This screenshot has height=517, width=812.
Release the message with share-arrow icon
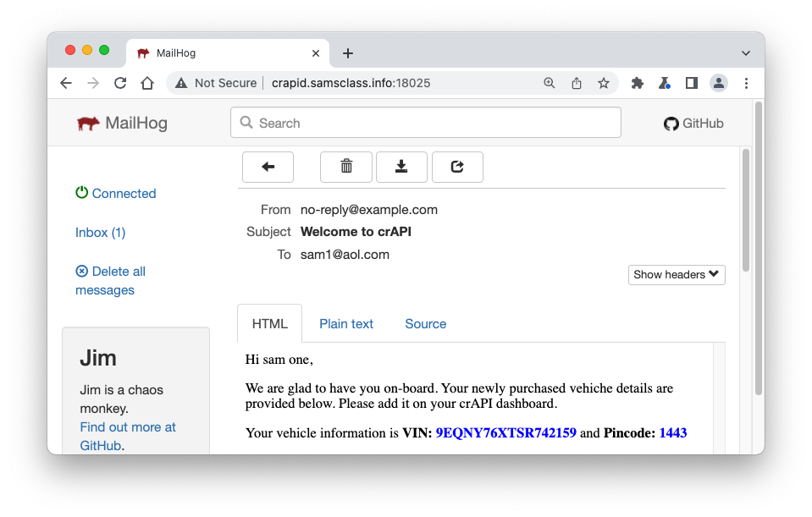coord(457,168)
